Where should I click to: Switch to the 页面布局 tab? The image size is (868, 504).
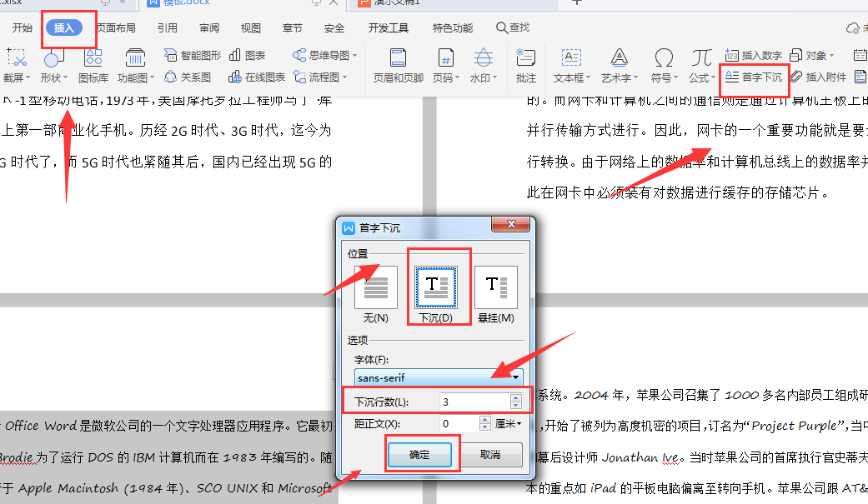[x=116, y=27]
